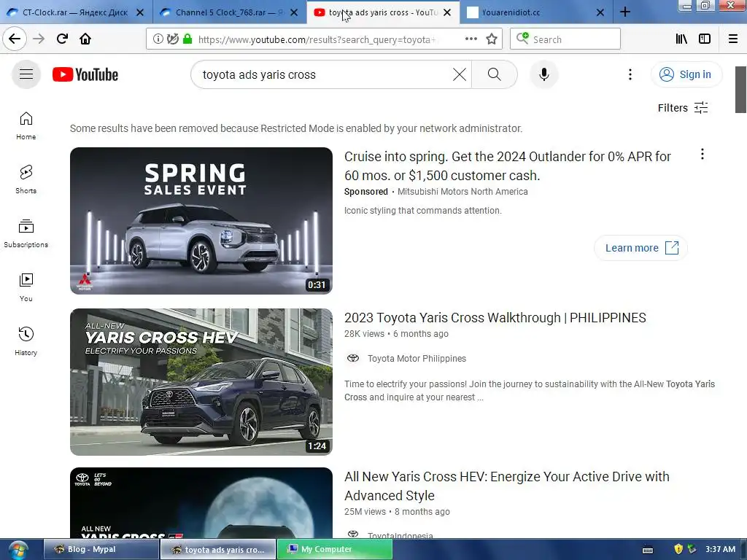Show site information icon in address bar

pyautogui.click(x=158, y=39)
